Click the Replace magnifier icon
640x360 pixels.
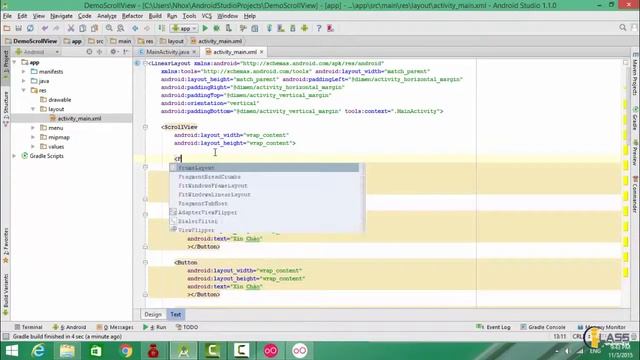(121, 28)
